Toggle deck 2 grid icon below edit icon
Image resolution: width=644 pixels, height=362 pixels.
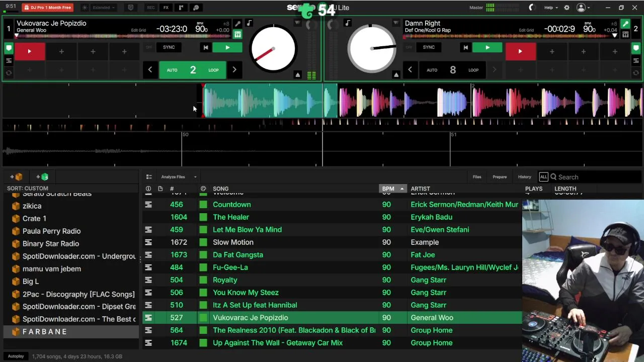pos(625,34)
